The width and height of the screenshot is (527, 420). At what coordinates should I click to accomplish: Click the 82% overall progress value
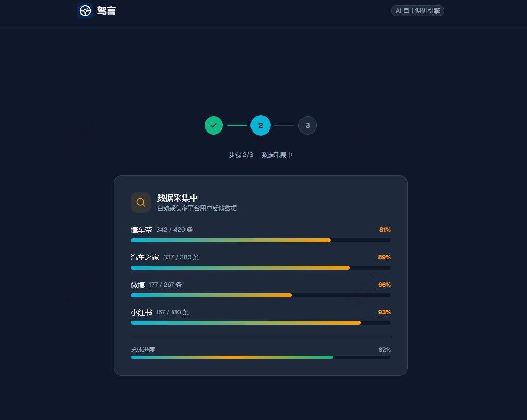click(385, 350)
